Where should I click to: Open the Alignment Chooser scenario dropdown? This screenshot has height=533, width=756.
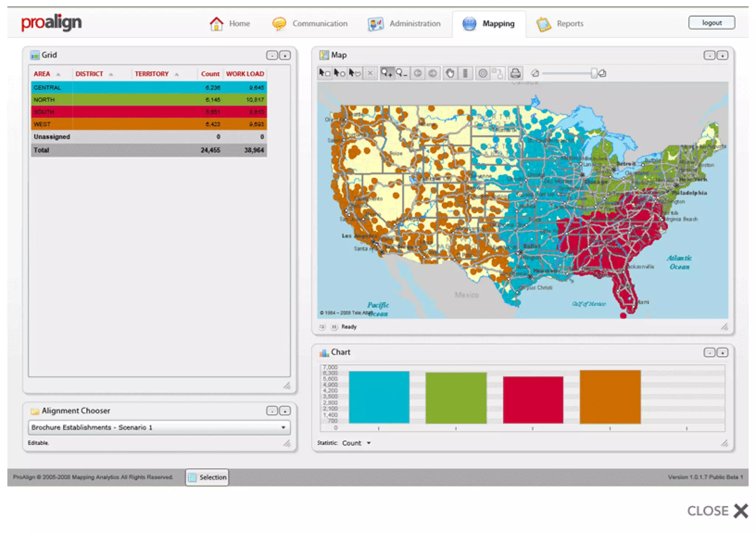[283, 427]
